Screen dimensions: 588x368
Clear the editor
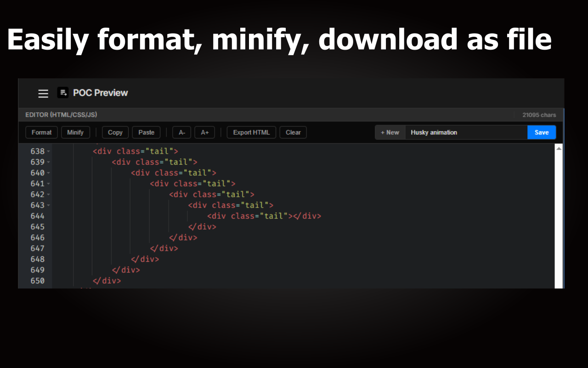(x=293, y=132)
